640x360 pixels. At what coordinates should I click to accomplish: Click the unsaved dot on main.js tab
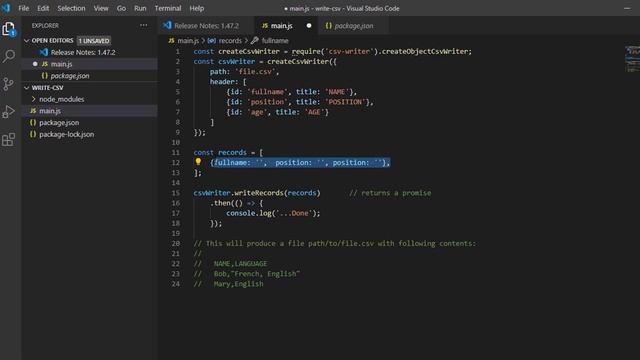[x=309, y=25]
